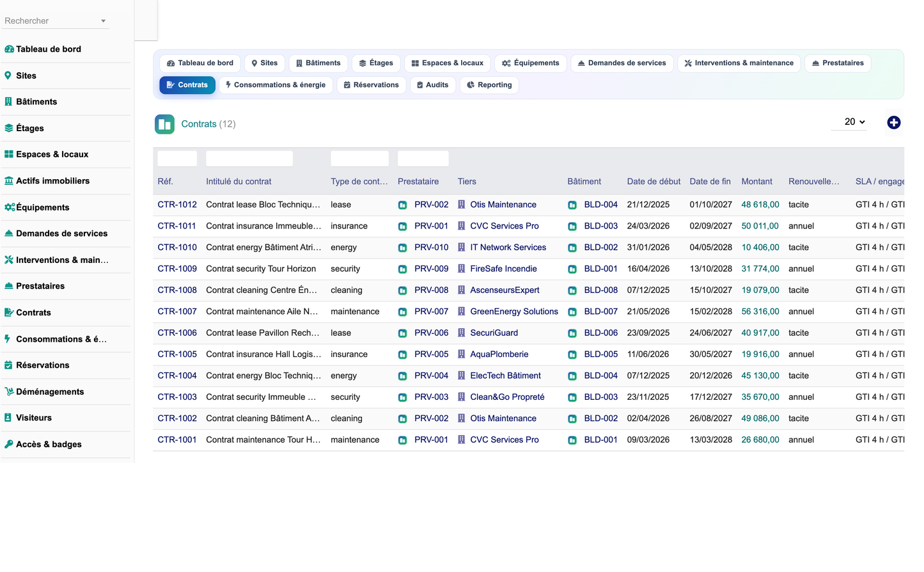Switch to the Espaces & locaux tab
Viewport: 924px width, 572px height.
coord(448,63)
